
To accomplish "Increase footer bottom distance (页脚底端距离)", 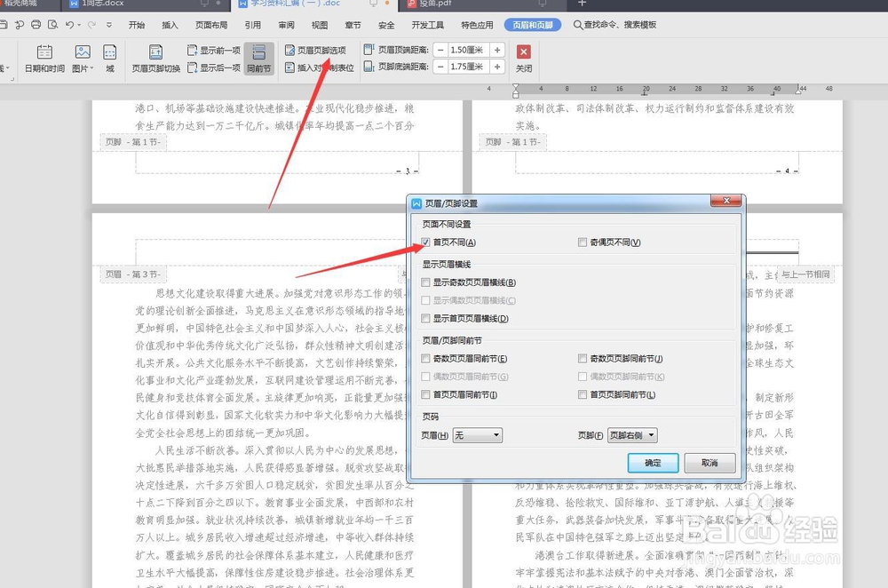I will coord(497,67).
